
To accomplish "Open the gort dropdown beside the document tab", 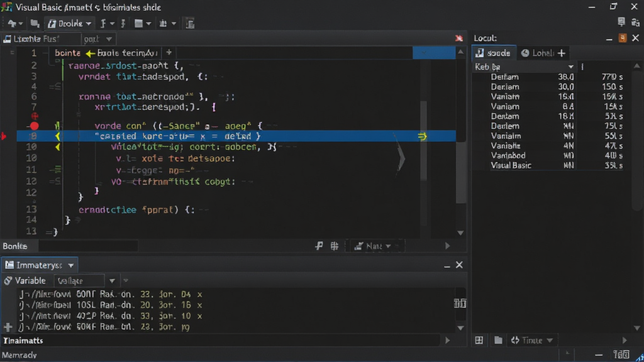I will coord(97,39).
